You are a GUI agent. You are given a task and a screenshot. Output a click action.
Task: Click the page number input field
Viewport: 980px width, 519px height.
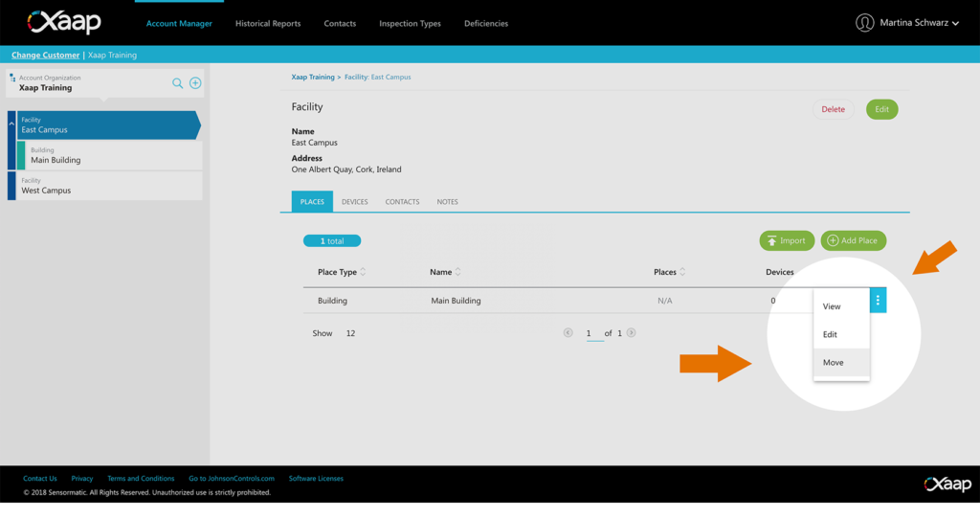594,334
